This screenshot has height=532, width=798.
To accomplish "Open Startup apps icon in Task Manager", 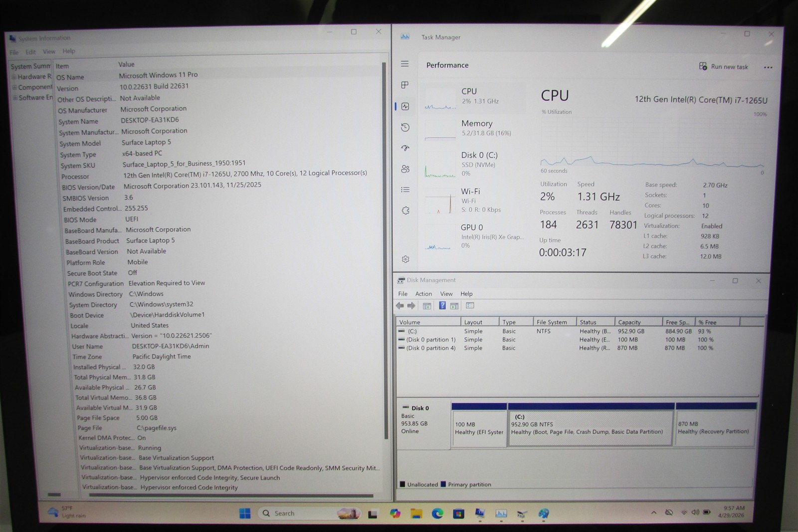I will click(x=405, y=148).
